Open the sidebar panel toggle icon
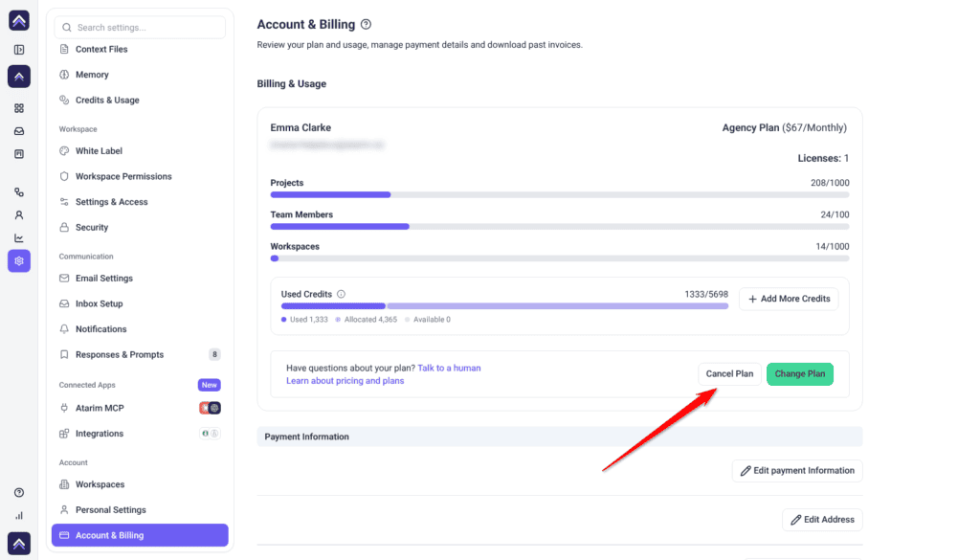Image resolution: width=980 pixels, height=560 pixels. click(x=19, y=50)
